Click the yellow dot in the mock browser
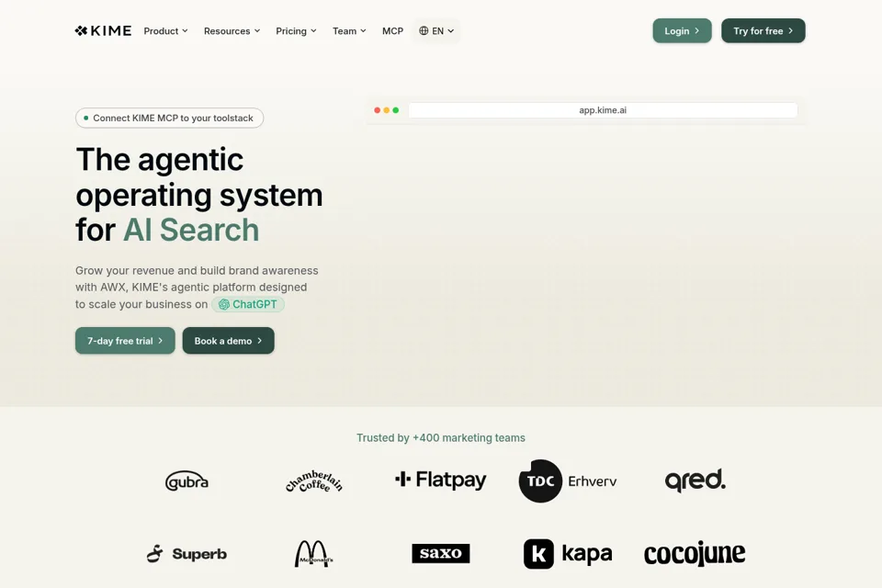The image size is (882, 588). [387, 110]
